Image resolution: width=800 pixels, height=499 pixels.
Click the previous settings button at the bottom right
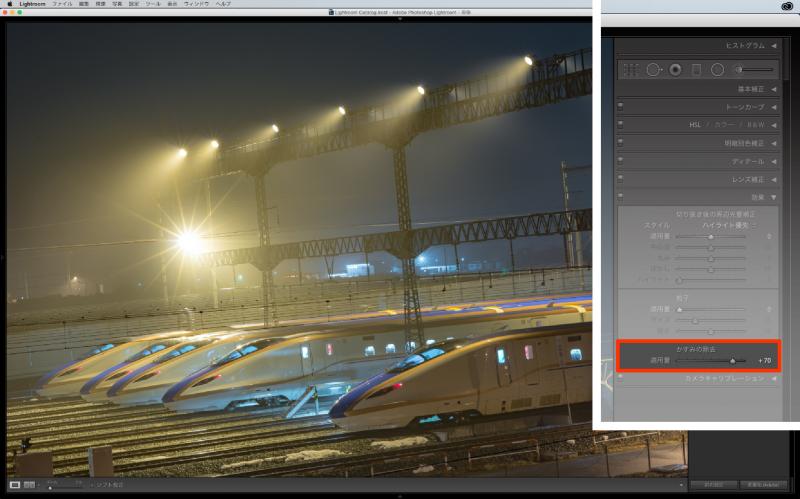(x=714, y=485)
